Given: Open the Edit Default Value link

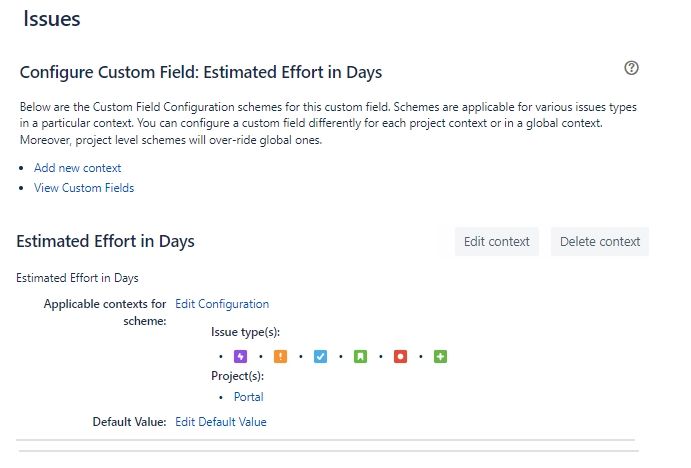Looking at the screenshot, I should pyautogui.click(x=221, y=422).
